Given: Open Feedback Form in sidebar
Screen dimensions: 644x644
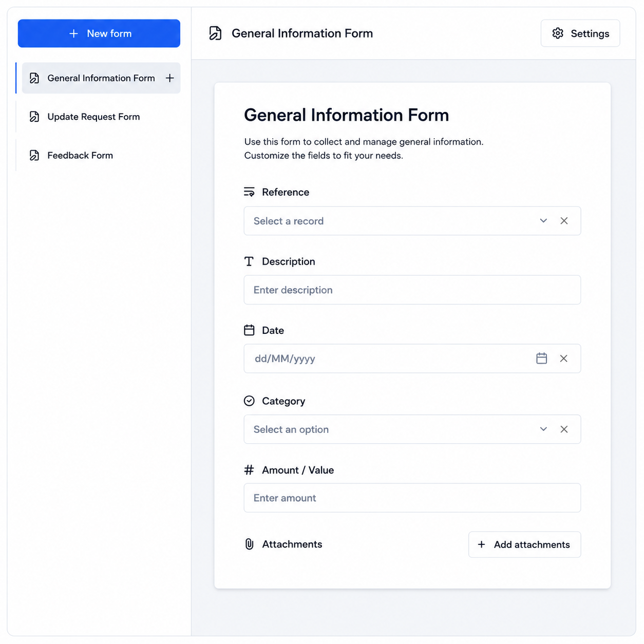Looking at the screenshot, I should point(80,155).
